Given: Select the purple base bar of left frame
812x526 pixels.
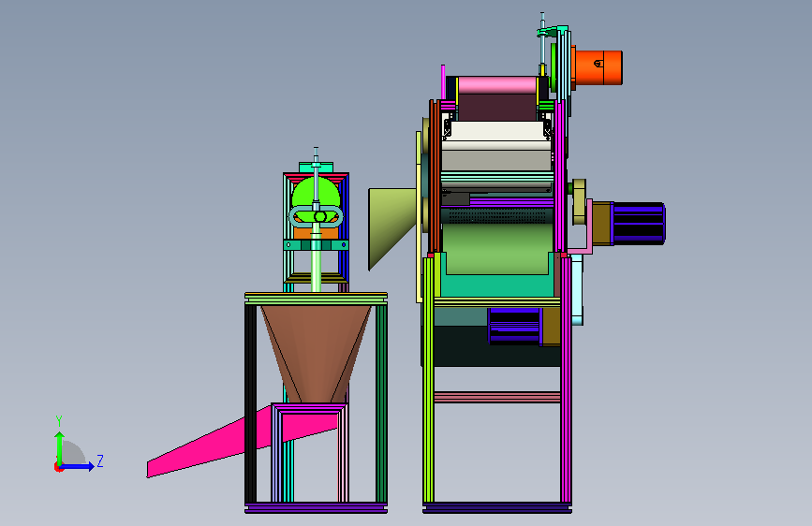Looking at the screenshot, I should tap(316, 507).
